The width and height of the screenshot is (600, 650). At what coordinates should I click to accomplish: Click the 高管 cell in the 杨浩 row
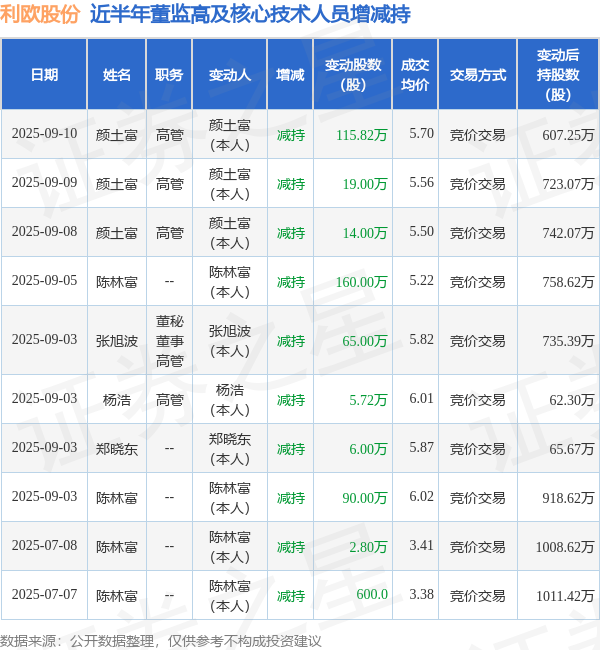[169, 399]
